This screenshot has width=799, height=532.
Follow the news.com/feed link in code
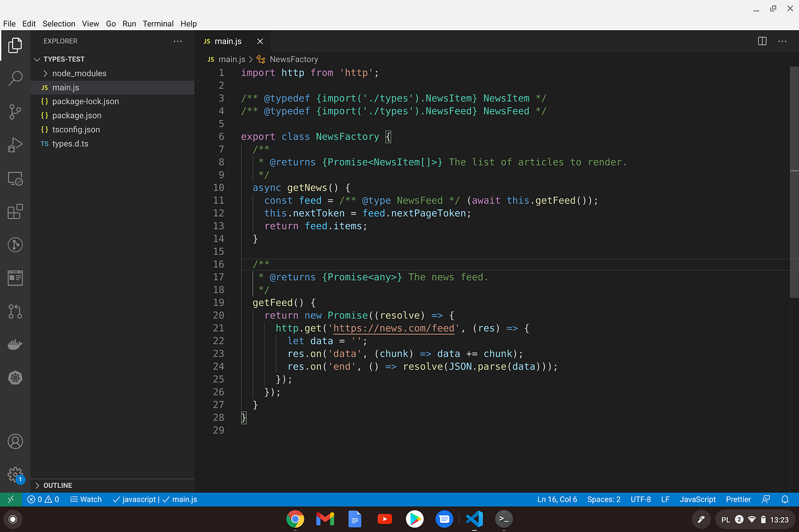click(394, 328)
